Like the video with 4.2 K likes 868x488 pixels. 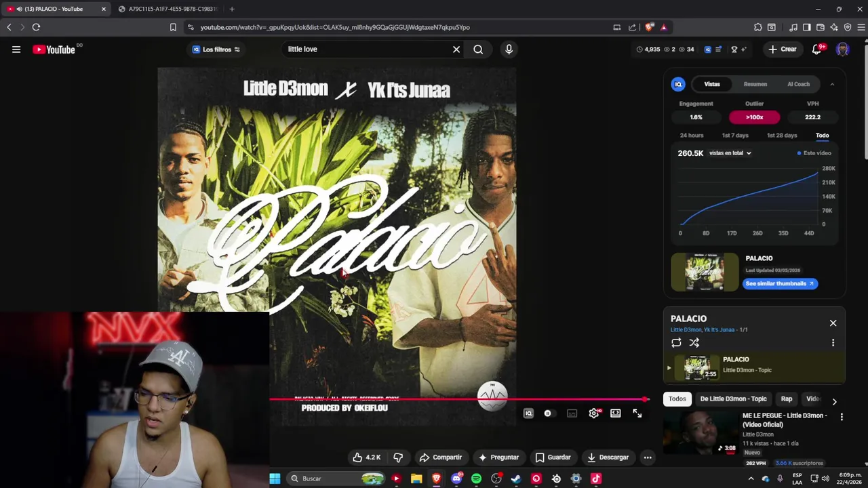pyautogui.click(x=366, y=457)
